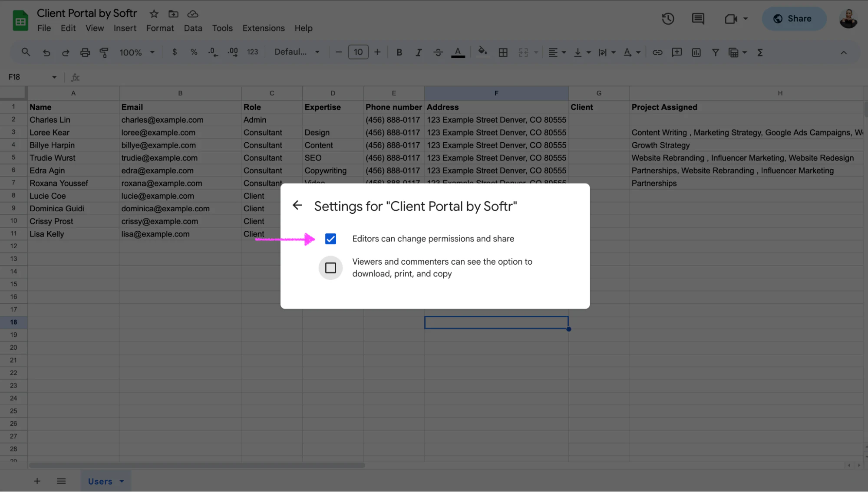868x492 pixels.
Task: Increase font size with plus button
Action: (x=377, y=52)
